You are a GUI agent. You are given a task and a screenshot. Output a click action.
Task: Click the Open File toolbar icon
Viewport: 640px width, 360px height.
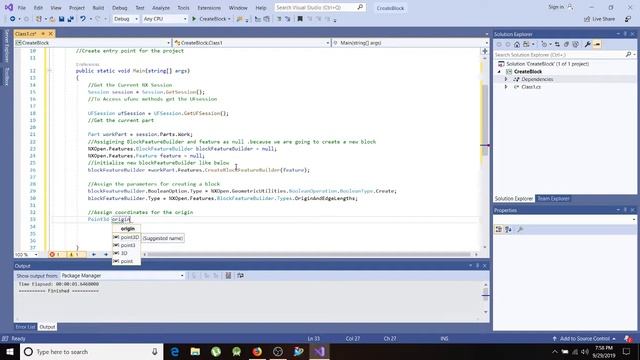pyautogui.click(x=52, y=19)
